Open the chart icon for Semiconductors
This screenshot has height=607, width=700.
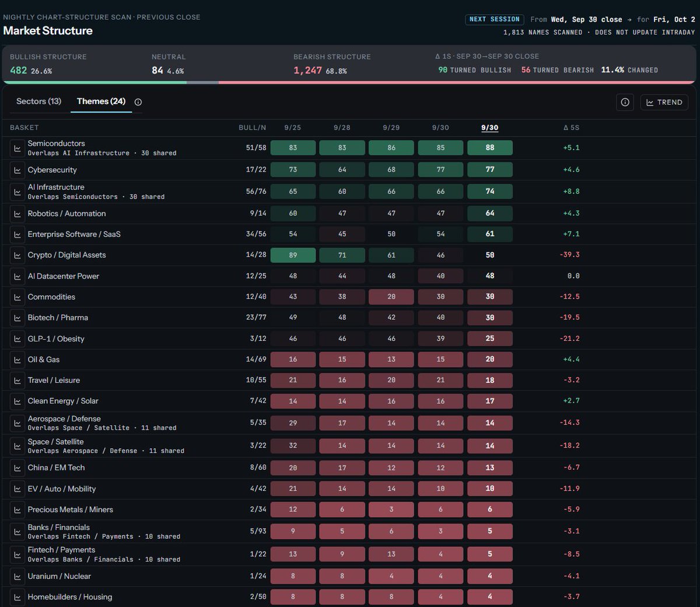17,148
